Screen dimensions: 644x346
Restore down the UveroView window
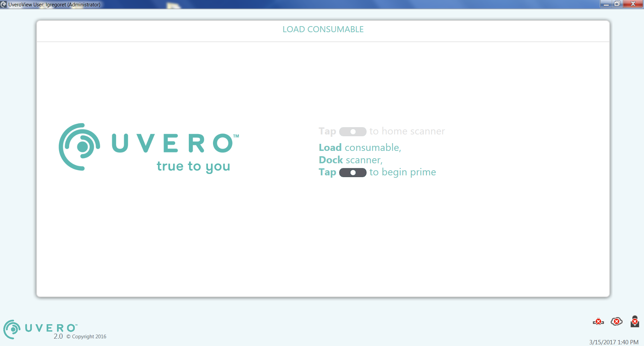click(617, 4)
